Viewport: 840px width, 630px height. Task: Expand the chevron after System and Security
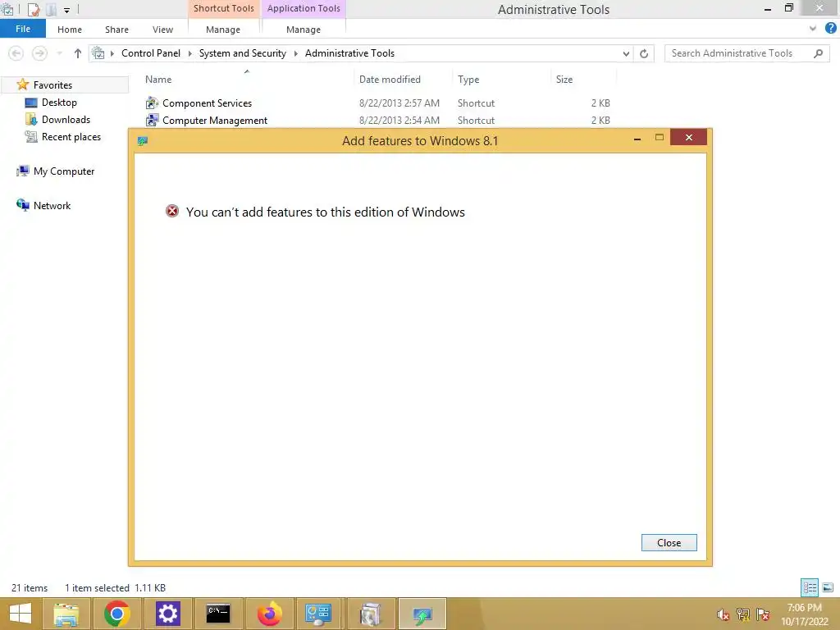click(295, 53)
